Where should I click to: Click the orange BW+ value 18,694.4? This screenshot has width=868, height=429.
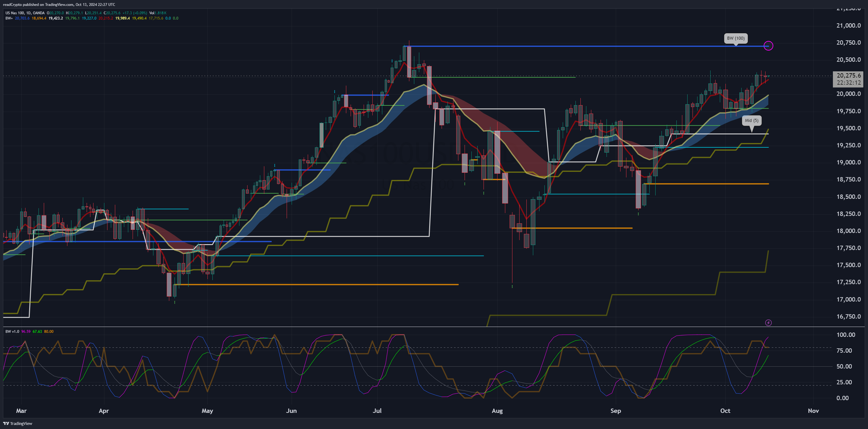[39, 18]
